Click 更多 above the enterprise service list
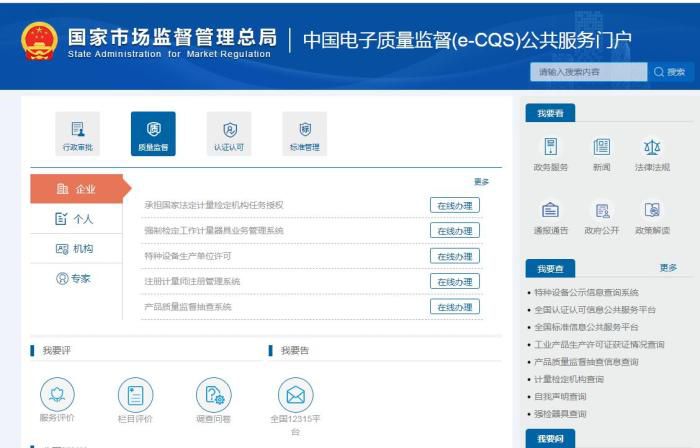Screen dimensions: 700x448 [481, 182]
